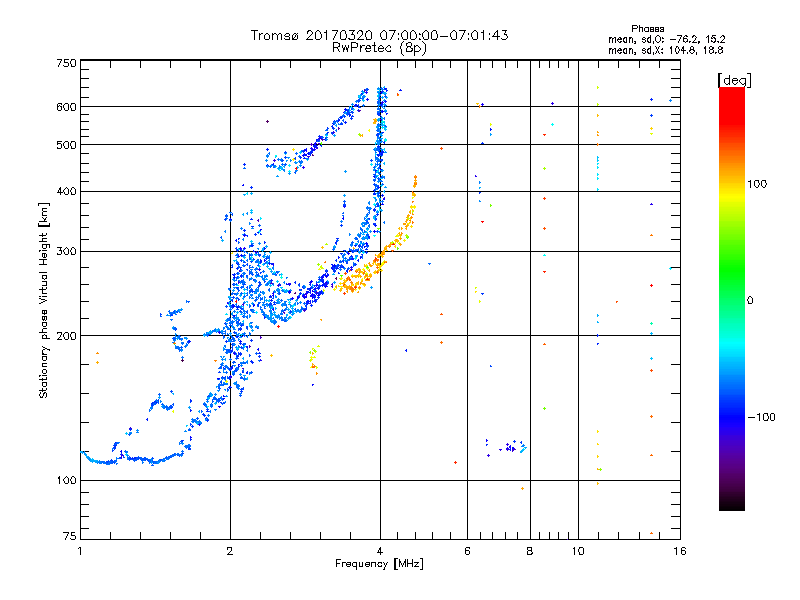The image size is (800, 600).
Task: Click the colorbar tick label '100'
Action: tap(757, 184)
